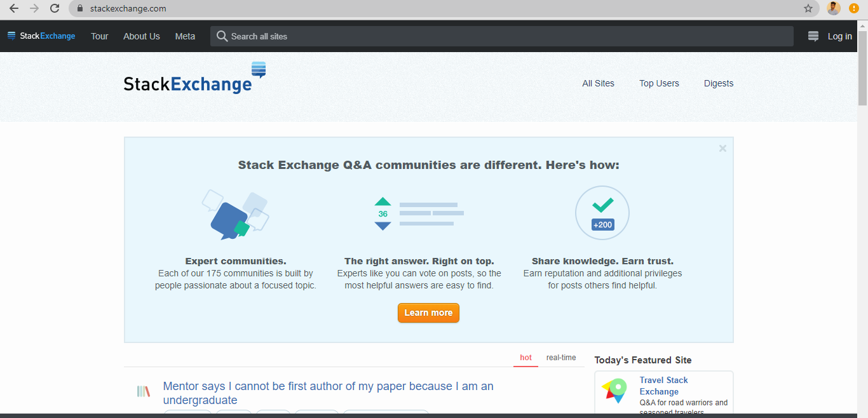Click the Log in link
Screen dimensions: 868x418
840,36
